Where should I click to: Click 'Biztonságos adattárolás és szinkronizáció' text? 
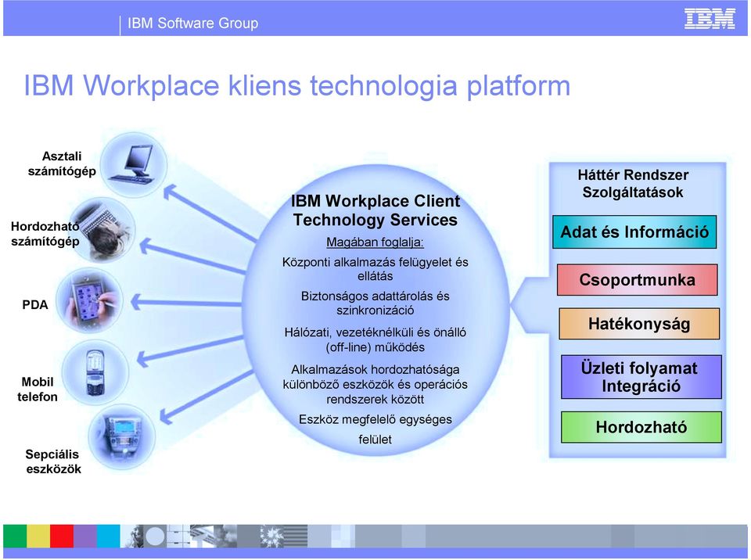coord(375,303)
